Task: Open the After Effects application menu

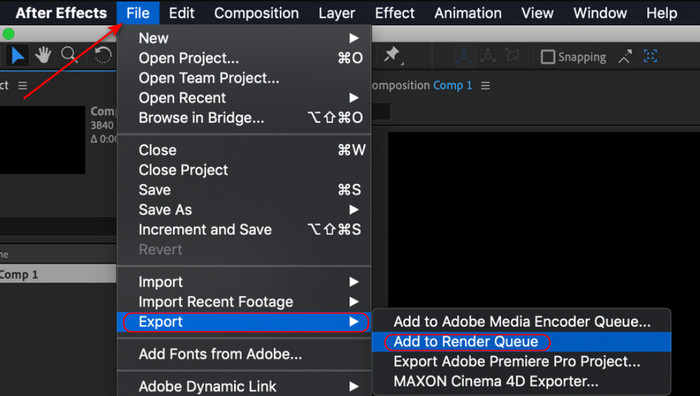Action: click(61, 13)
